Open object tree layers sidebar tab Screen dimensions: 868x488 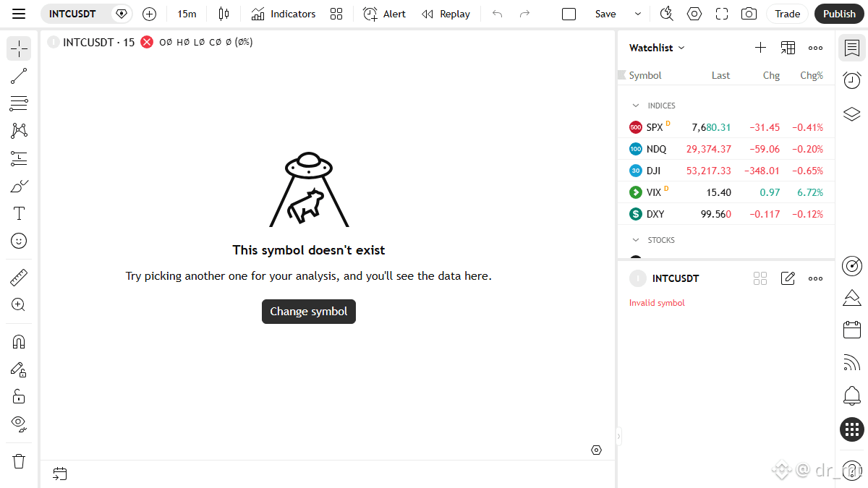coord(852,114)
